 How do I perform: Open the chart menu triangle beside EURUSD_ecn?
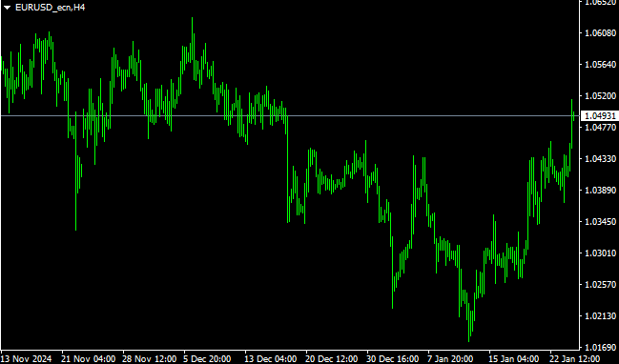pos(7,8)
